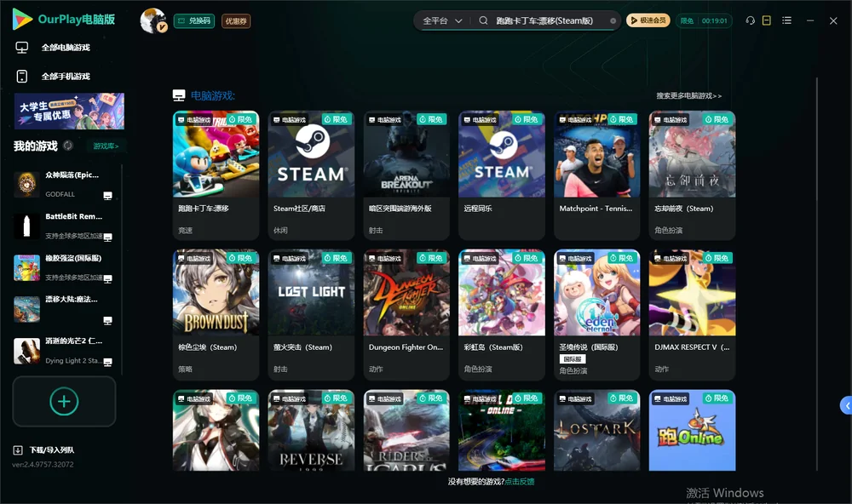Click 搜索更多电脑游戏>> link
Viewport: 852px width, 504px height.
688,95
